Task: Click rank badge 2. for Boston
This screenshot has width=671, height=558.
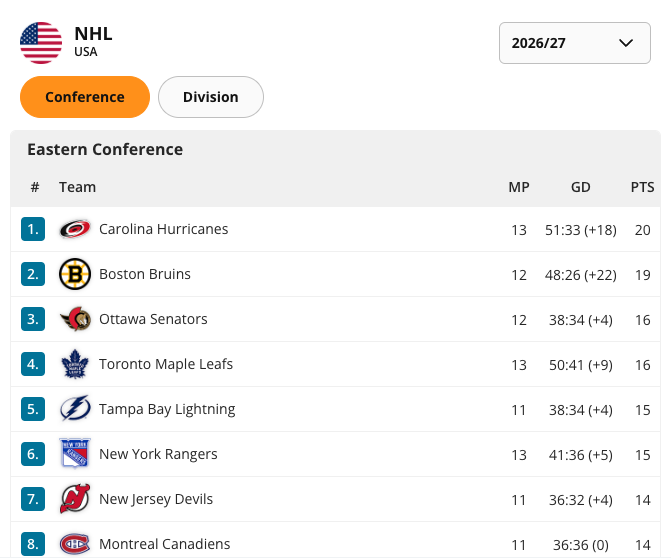Action: pos(33,274)
